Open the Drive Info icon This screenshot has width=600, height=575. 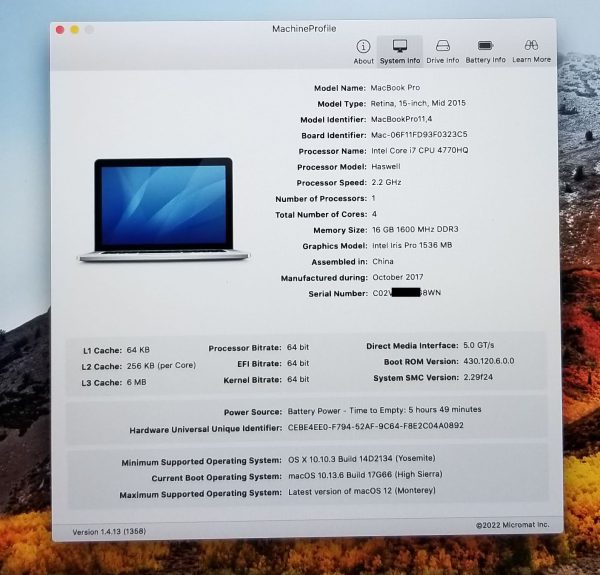click(x=443, y=48)
